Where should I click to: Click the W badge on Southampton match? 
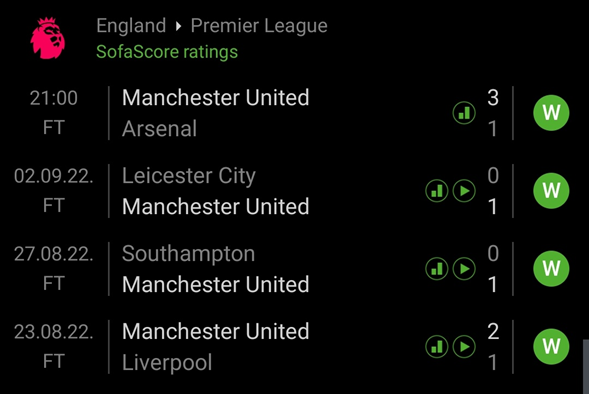click(551, 269)
